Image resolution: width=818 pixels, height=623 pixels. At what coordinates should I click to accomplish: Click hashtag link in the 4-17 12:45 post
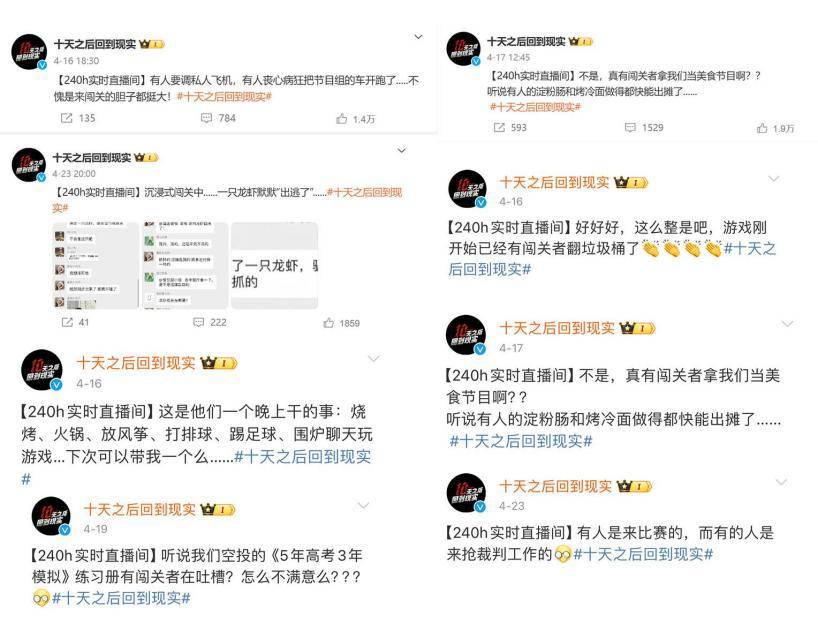[536, 107]
